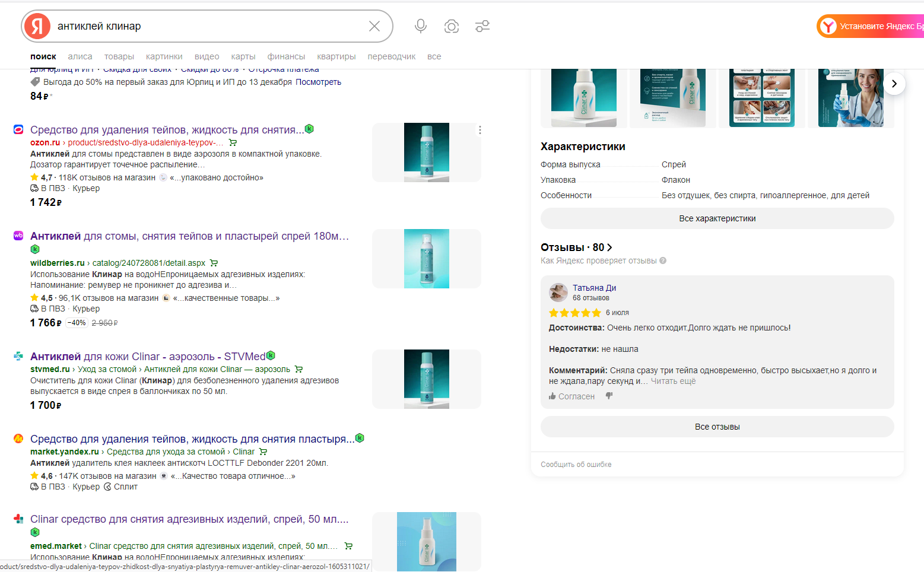Click 'Все характеристики' button

tap(717, 218)
